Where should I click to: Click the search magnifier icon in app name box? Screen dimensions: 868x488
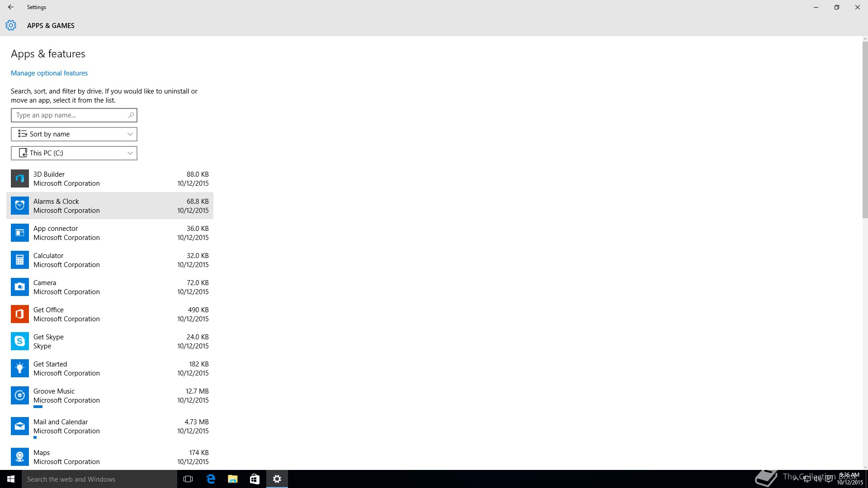131,115
